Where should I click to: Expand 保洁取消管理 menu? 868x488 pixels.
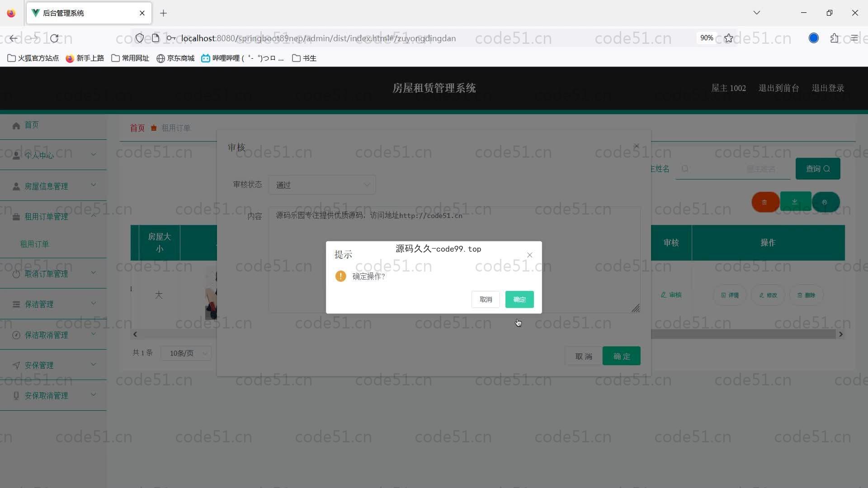(53, 335)
